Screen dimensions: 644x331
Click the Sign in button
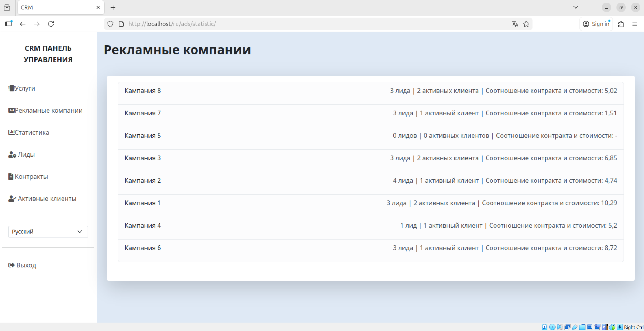point(596,24)
